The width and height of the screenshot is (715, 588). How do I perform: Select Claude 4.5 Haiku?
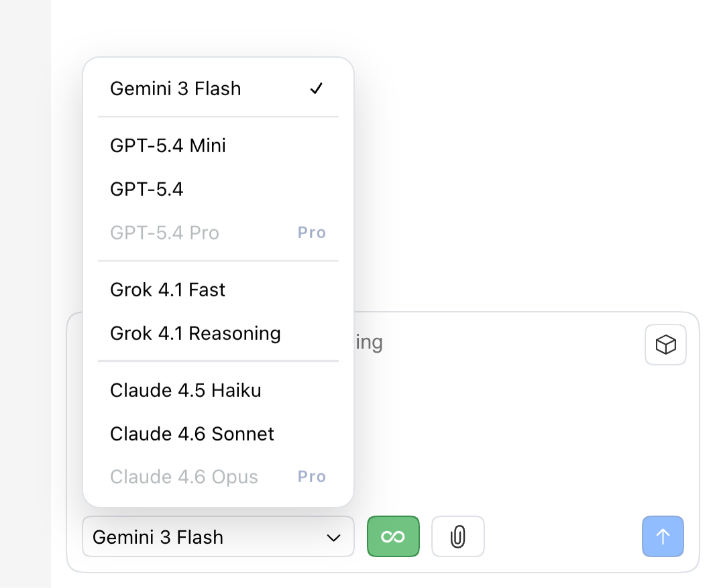coord(186,390)
